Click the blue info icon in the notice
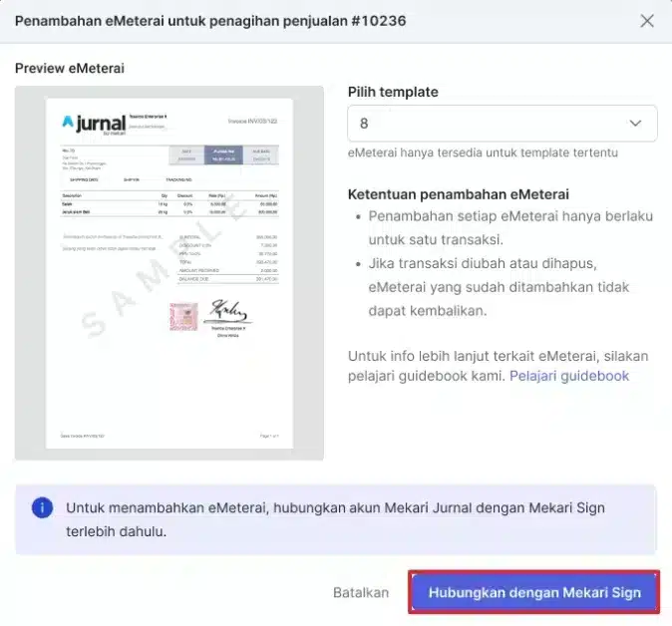672x626 pixels. click(42, 507)
